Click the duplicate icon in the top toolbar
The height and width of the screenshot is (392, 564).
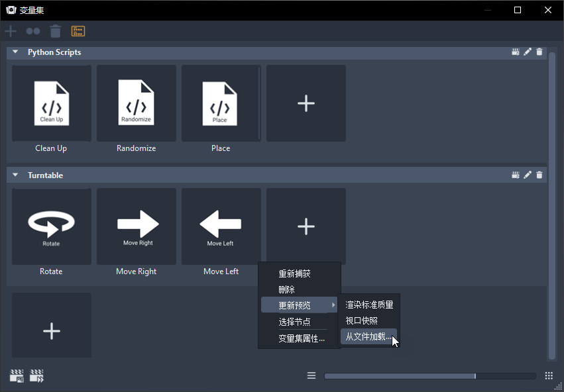click(x=32, y=30)
